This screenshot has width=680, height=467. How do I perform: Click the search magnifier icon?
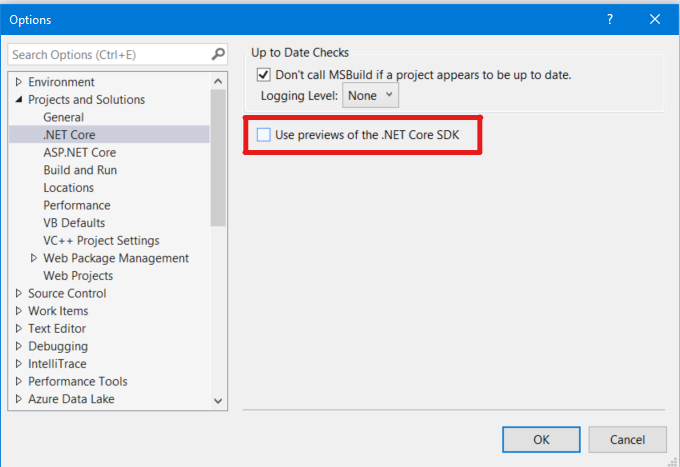tap(218, 54)
